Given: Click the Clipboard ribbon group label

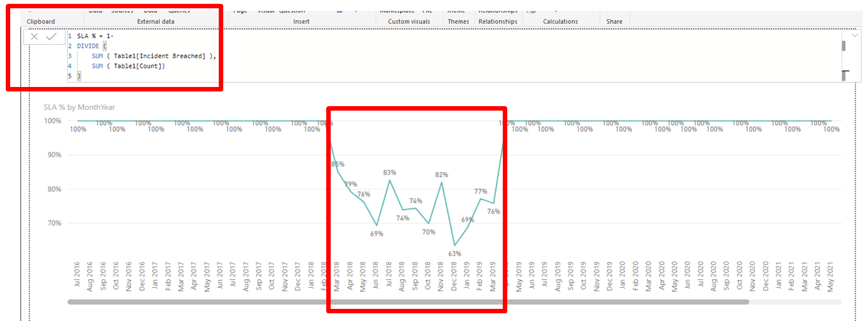Looking at the screenshot, I should point(40,22).
